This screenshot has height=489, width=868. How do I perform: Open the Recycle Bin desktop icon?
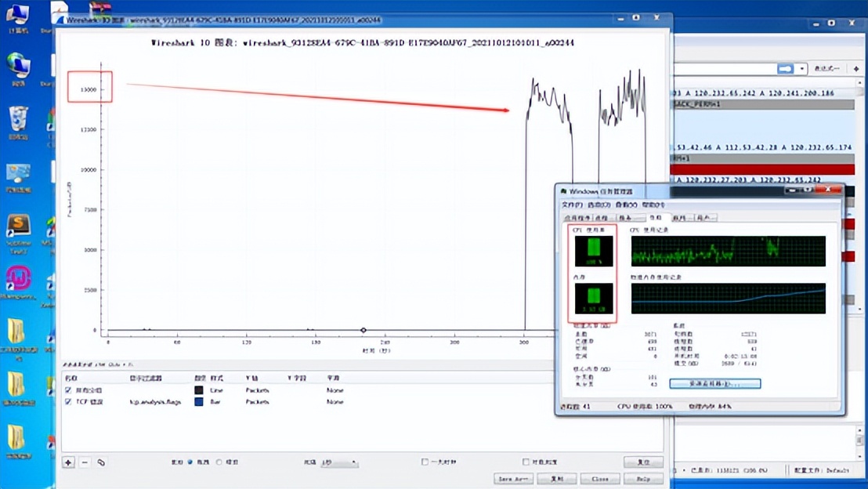[x=18, y=122]
